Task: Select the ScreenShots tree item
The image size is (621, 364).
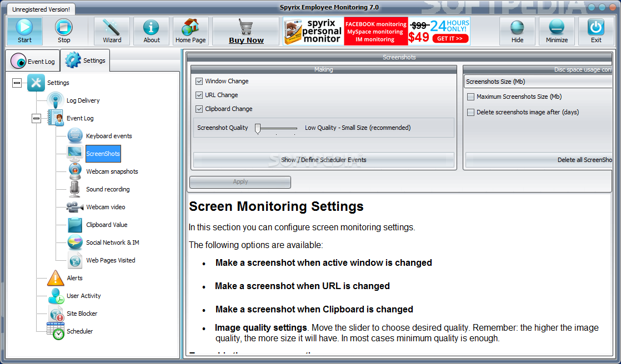Action: coord(103,154)
